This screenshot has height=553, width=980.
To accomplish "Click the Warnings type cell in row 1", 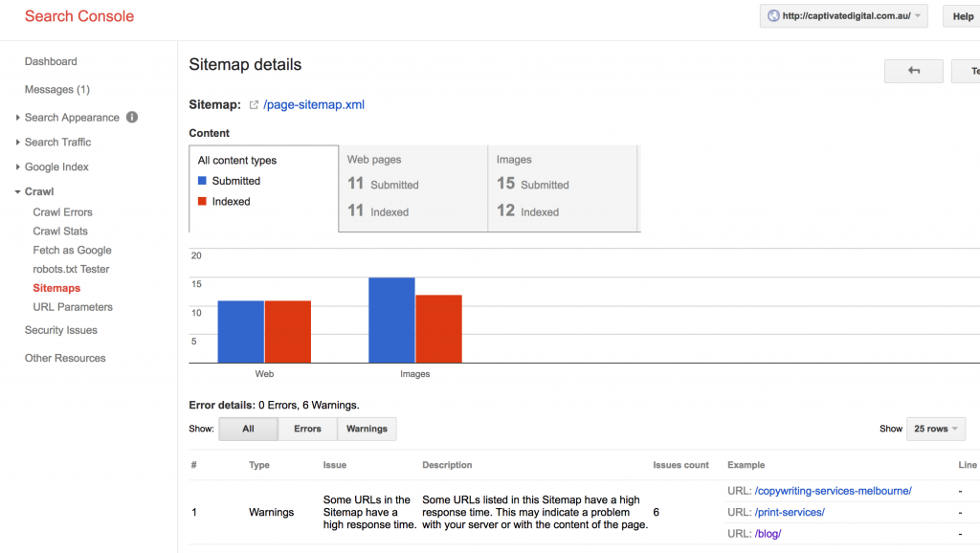I will tap(271, 513).
